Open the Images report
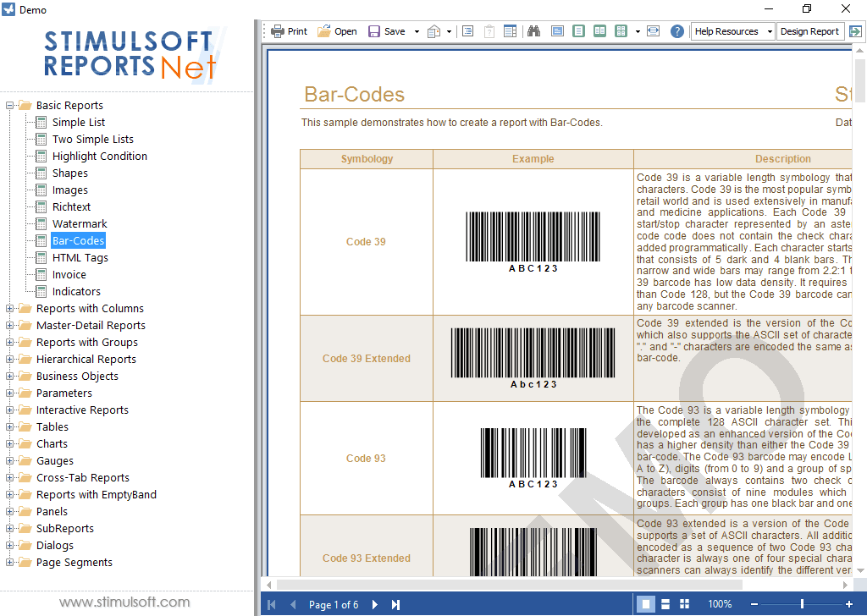The image size is (867, 616). click(x=69, y=190)
